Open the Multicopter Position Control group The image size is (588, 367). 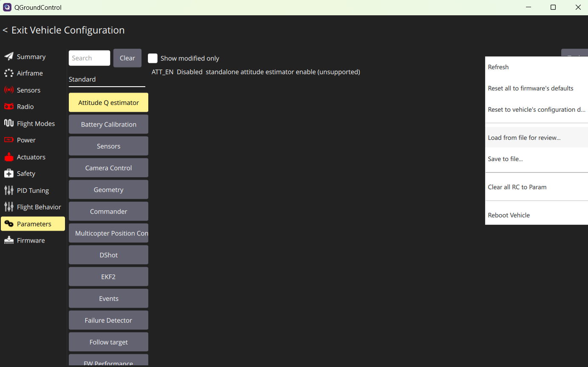click(x=108, y=233)
